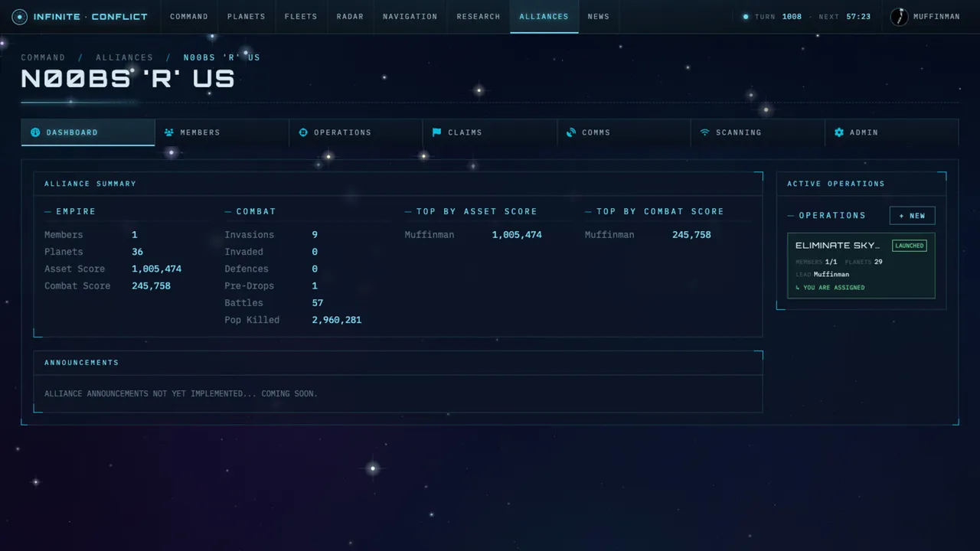Open the Muffinman user profile name

pyautogui.click(x=936, y=17)
